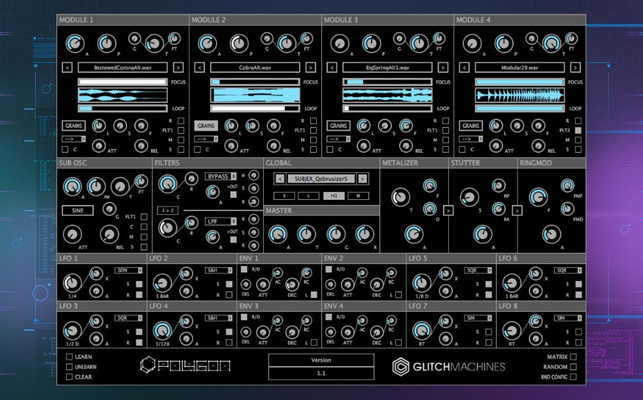
Task: Adjust Module 2 tune knob T
Action: 286,43
